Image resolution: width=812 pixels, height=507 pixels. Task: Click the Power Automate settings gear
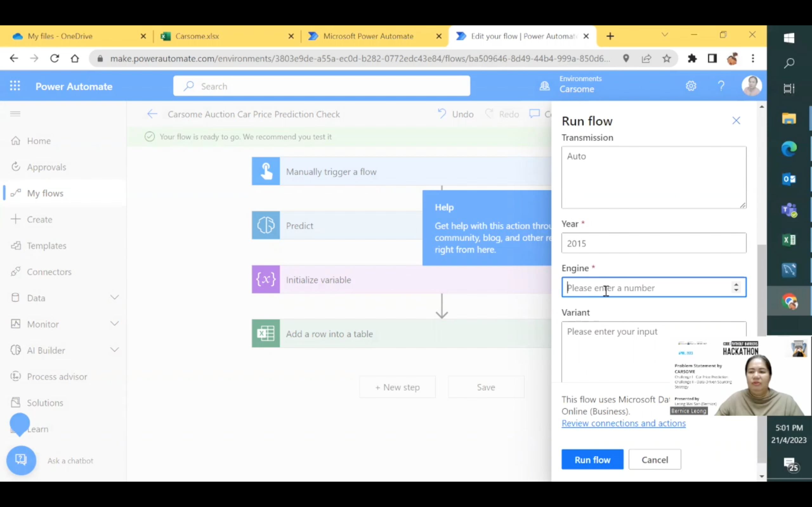[x=691, y=86]
